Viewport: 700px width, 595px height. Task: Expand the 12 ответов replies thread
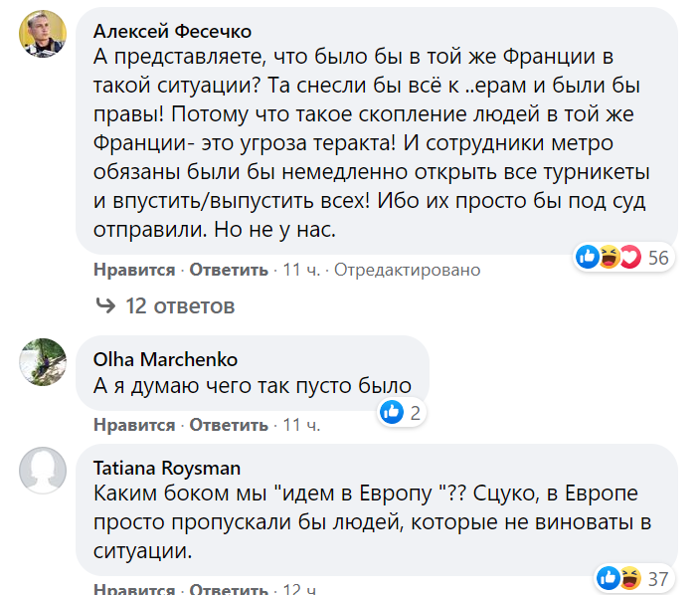click(179, 305)
